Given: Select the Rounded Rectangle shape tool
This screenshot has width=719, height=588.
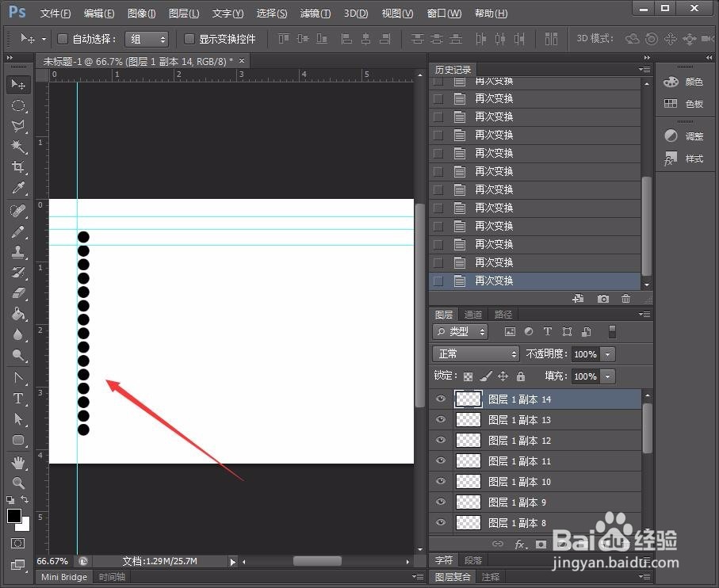Looking at the screenshot, I should click(x=18, y=440).
